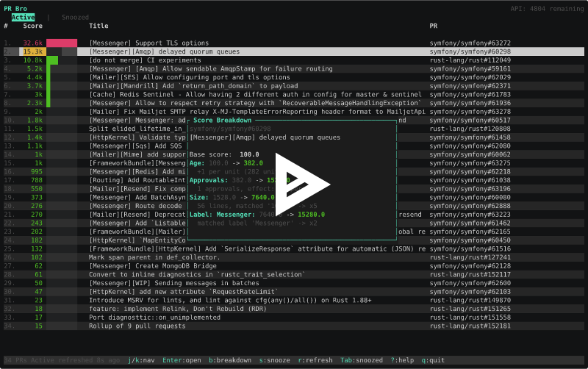This screenshot has width=588, height=369.
Task: Open PR rust-lang/rust#112049
Action: click(470, 60)
